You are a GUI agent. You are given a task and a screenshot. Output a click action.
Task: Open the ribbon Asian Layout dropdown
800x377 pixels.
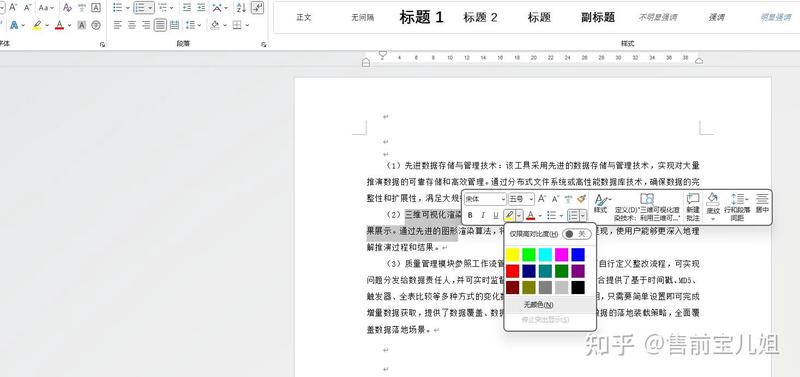tap(225, 8)
